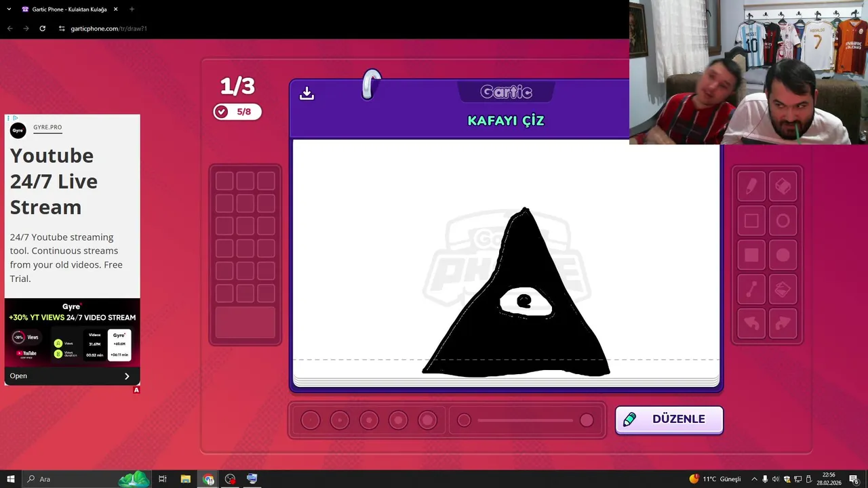Select the eraser tool
This screenshot has height=488, width=868.
pyautogui.click(x=783, y=186)
